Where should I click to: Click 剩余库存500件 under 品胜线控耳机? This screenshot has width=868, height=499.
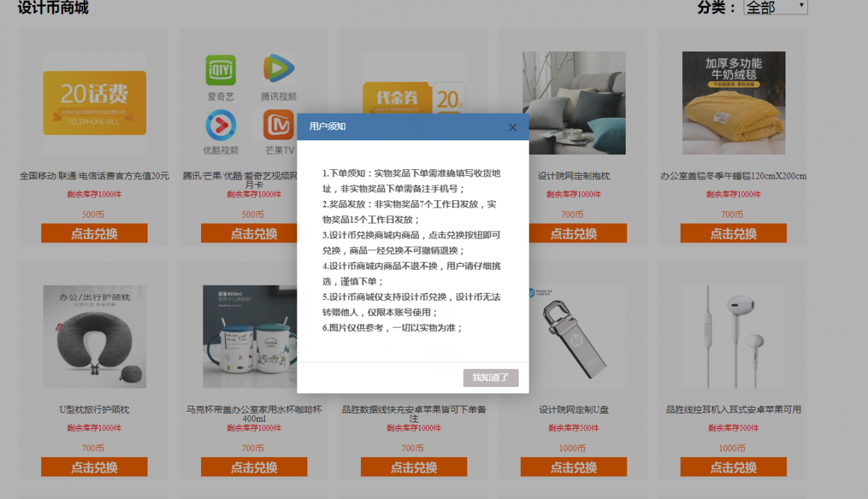point(733,428)
